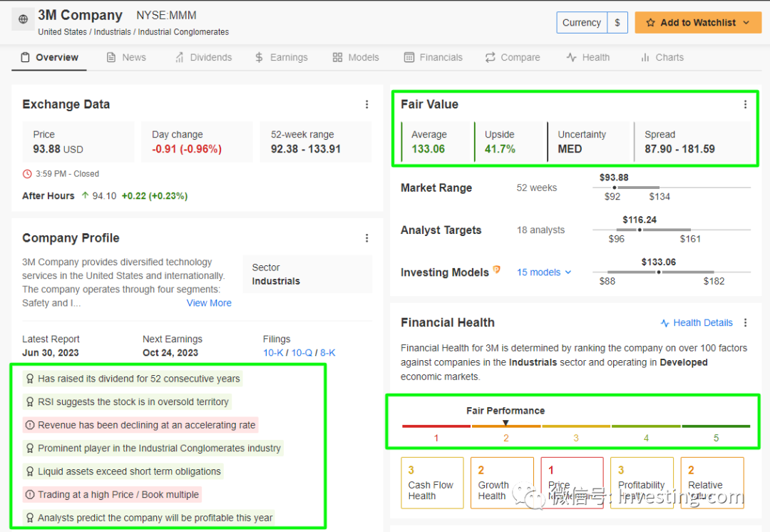
Task: Click the Fair Performance score scale bar
Action: tap(575, 426)
